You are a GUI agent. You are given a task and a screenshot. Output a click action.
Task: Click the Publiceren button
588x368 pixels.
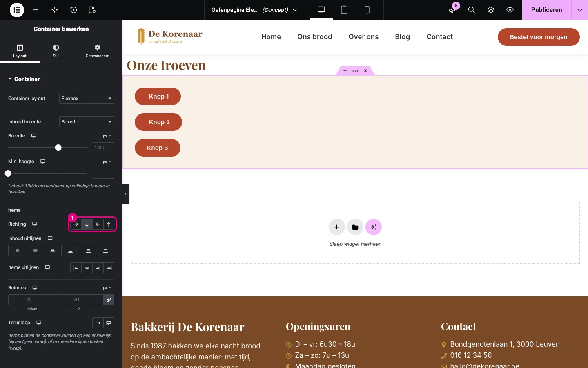pos(547,10)
